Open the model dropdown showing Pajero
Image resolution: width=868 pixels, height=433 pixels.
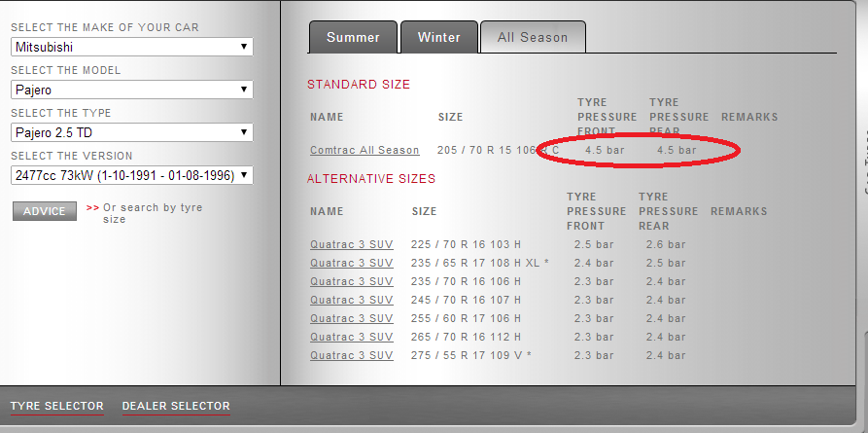click(x=132, y=90)
